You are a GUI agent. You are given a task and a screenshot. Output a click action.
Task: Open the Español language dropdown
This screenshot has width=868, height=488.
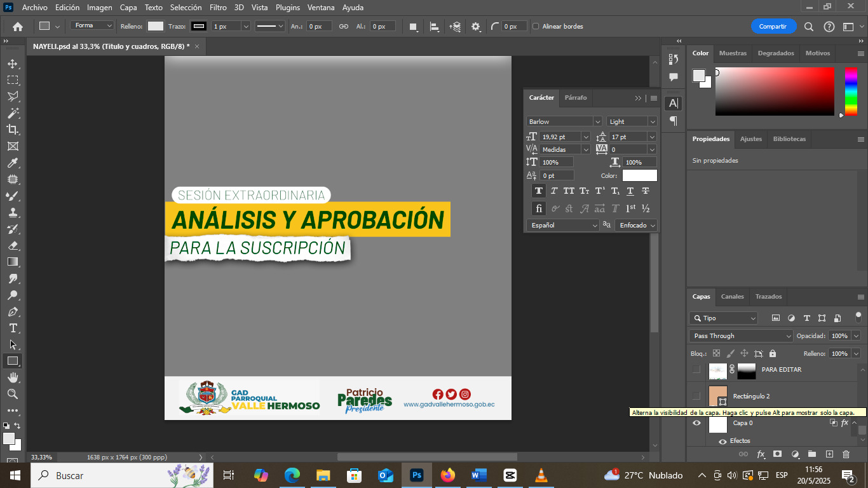[x=563, y=225]
